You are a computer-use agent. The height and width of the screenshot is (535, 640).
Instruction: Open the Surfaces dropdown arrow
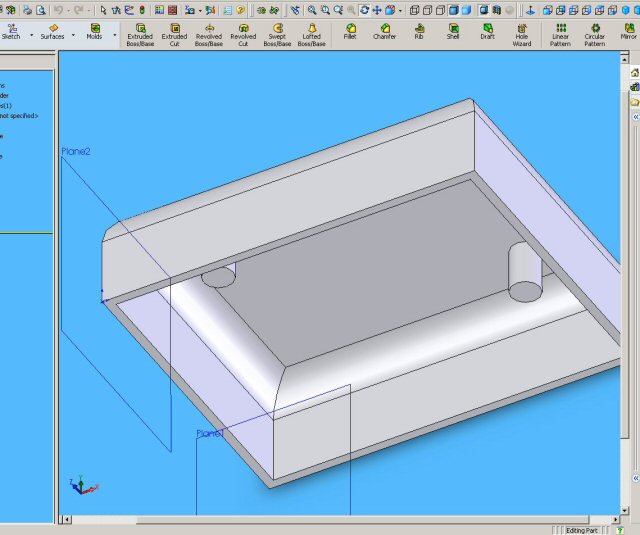73,35
